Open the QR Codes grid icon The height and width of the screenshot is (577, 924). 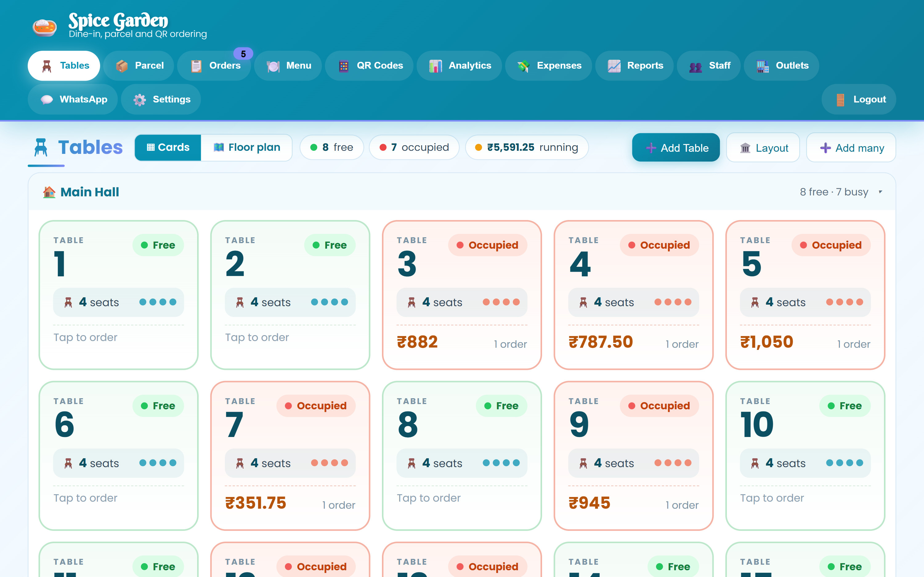click(x=344, y=66)
